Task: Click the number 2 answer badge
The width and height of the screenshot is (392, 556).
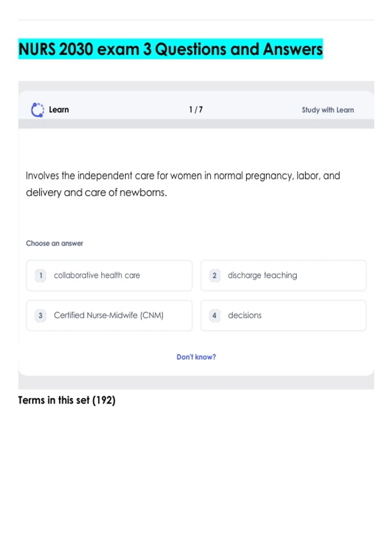Action: click(215, 275)
